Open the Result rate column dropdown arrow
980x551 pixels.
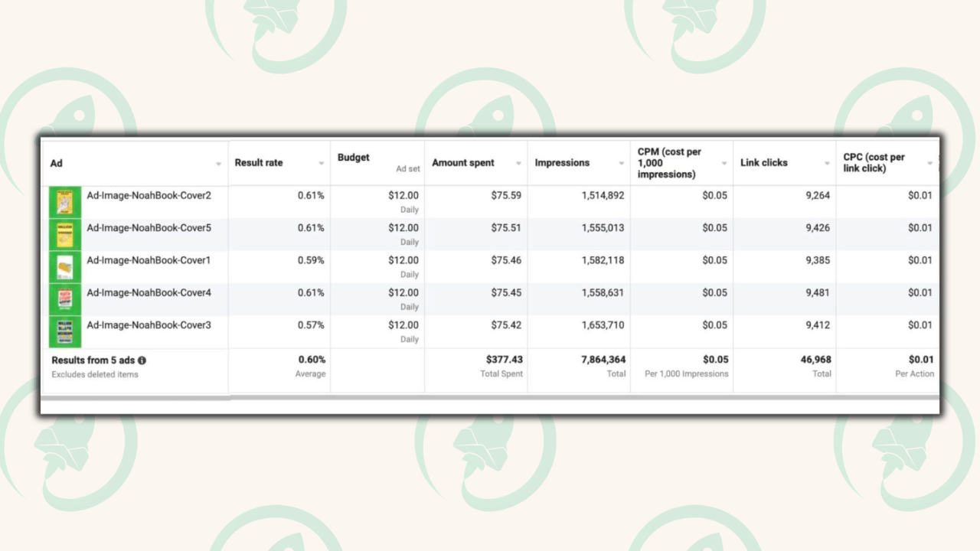(x=321, y=164)
